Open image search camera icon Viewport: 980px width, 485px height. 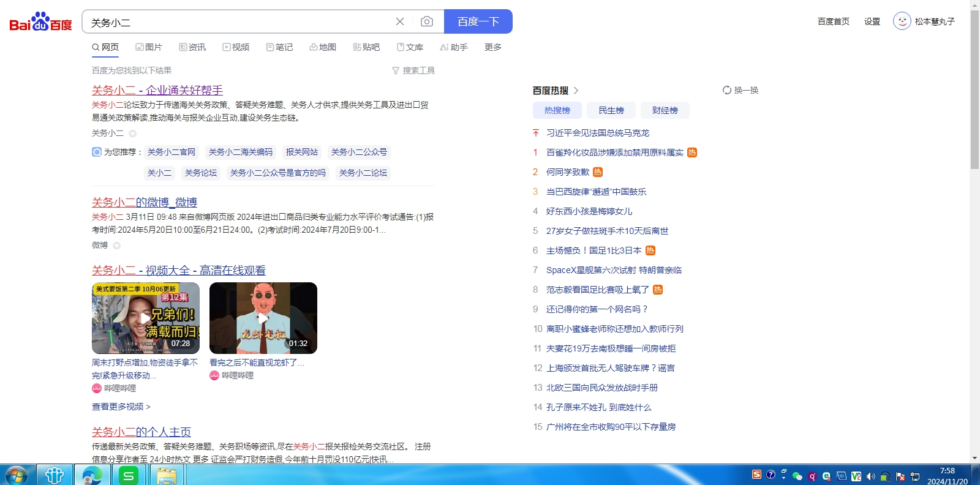point(427,21)
